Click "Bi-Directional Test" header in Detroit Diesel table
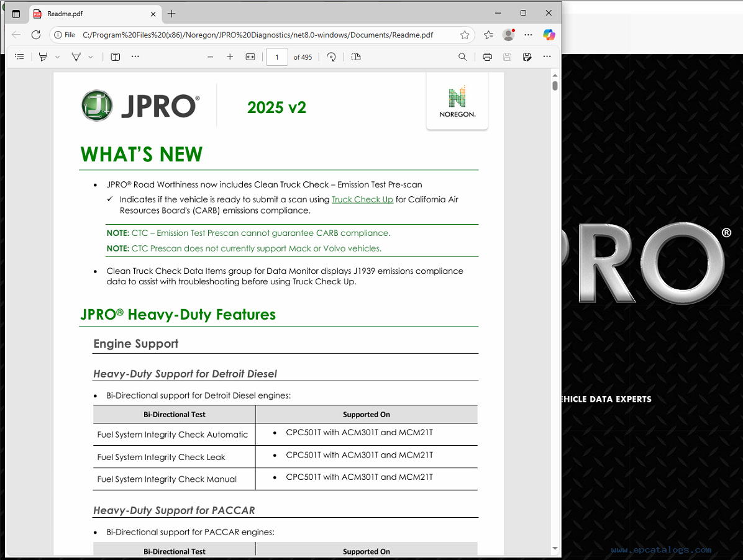Viewport: 743px width, 560px height. [x=175, y=414]
